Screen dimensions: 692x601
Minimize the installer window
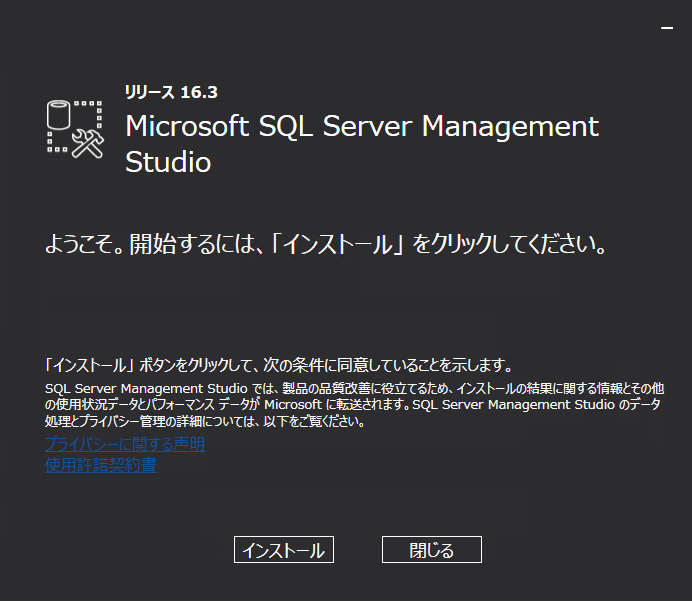pos(667,30)
